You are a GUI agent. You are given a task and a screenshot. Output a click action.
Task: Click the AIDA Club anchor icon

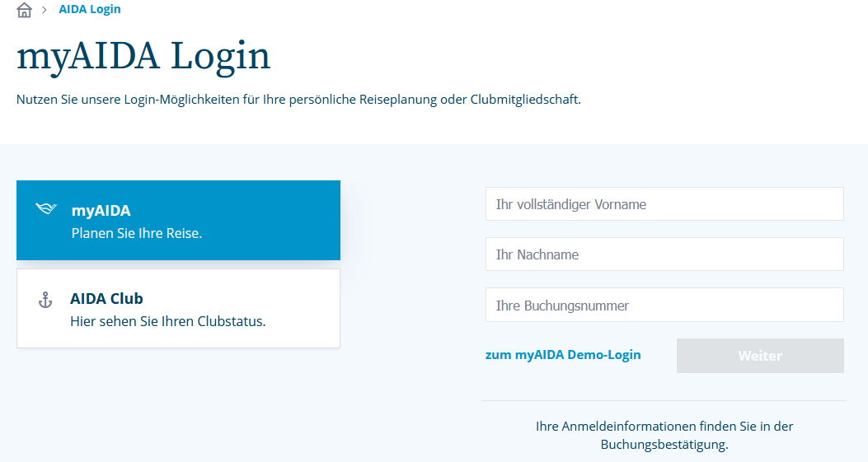click(45, 300)
